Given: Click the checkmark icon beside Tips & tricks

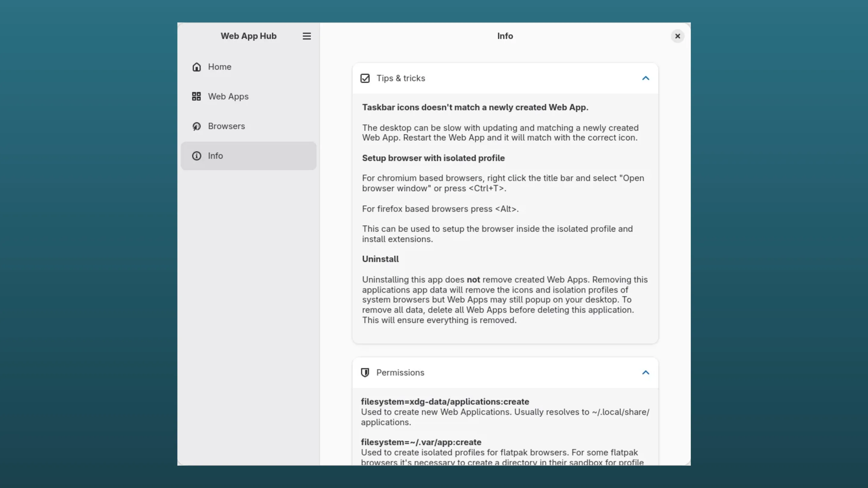Looking at the screenshot, I should pyautogui.click(x=365, y=78).
